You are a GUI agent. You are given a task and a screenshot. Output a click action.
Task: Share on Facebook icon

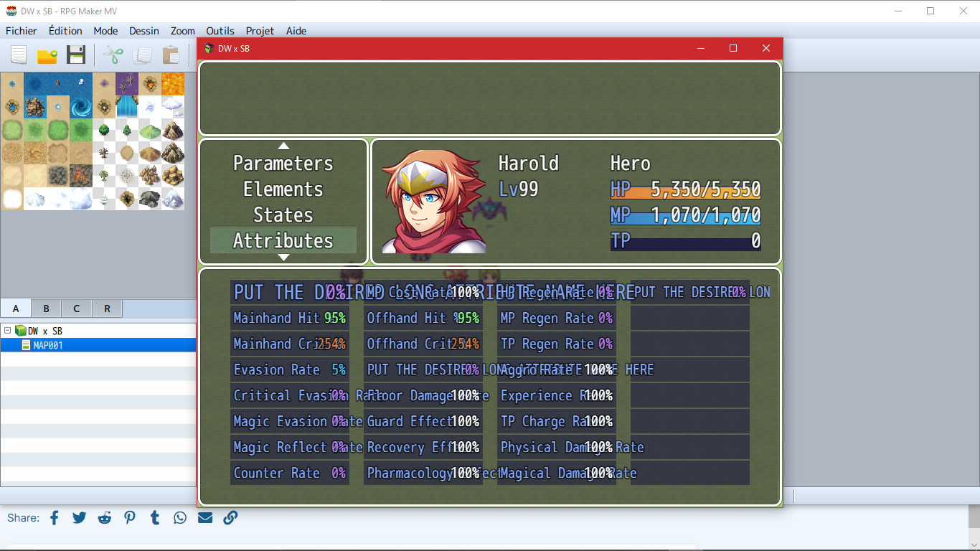(x=55, y=517)
